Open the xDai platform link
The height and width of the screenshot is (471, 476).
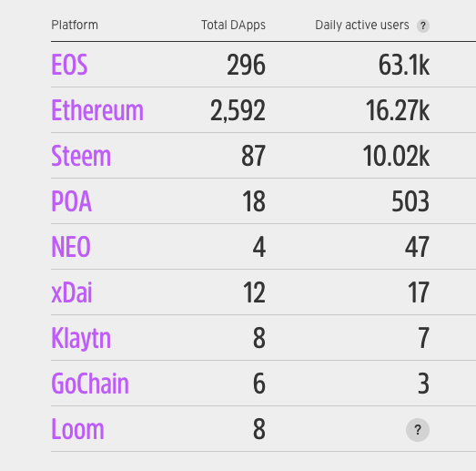click(x=72, y=292)
